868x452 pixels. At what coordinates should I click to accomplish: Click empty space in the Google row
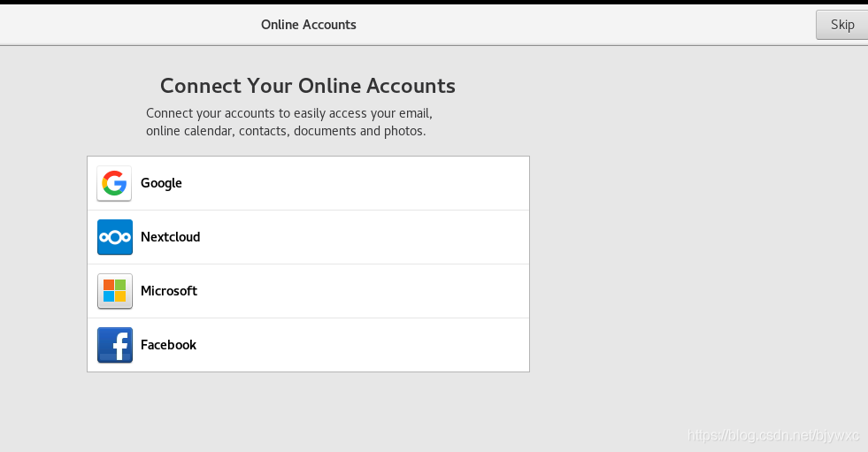pos(372,183)
